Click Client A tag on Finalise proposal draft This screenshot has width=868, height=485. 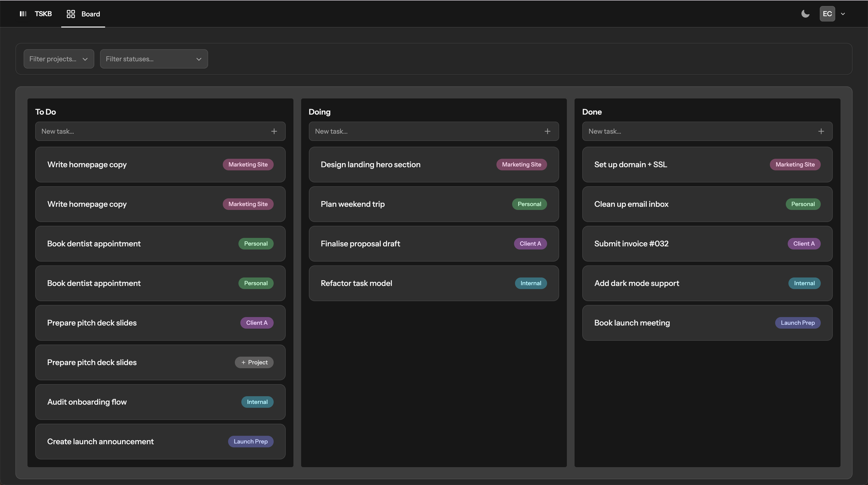(x=530, y=243)
